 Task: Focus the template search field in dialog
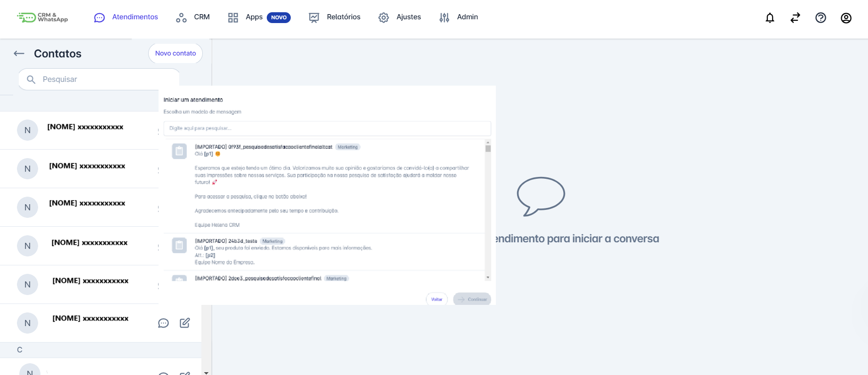pos(327,128)
